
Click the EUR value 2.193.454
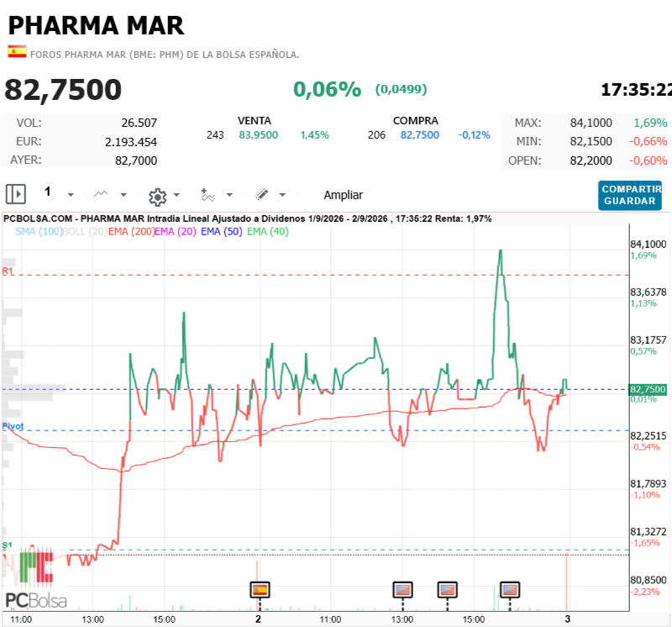131,142
